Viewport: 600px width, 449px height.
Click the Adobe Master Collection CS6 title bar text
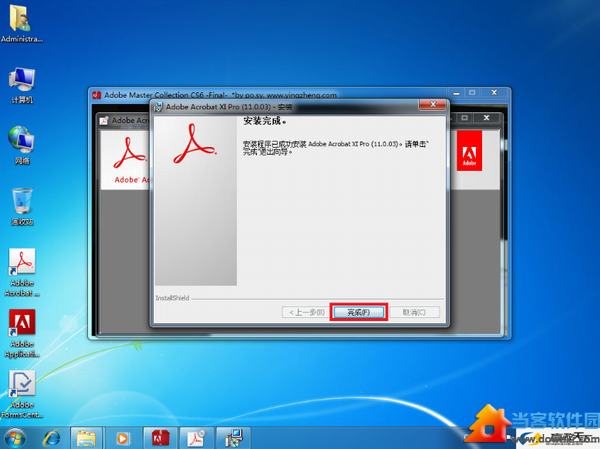220,95
